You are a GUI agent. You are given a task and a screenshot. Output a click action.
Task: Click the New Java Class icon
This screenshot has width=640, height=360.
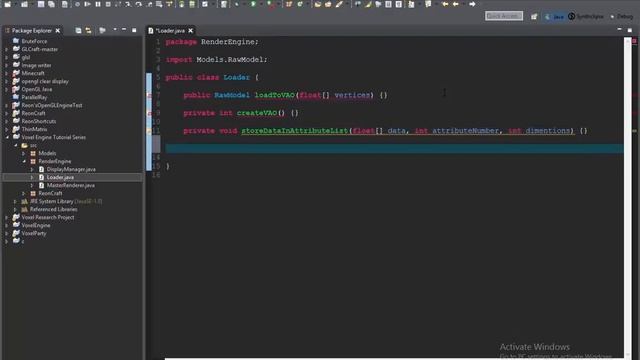pos(300,4)
